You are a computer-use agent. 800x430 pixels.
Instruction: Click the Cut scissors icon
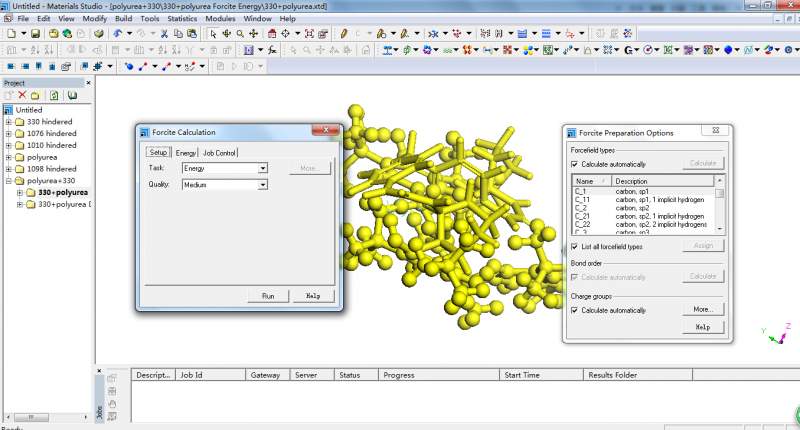click(x=164, y=34)
